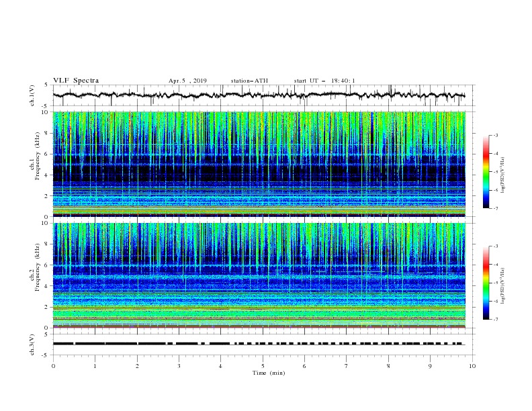
Task: Click the "-7" tick on ch.2 colorbar
Action: pyautogui.click(x=495, y=320)
